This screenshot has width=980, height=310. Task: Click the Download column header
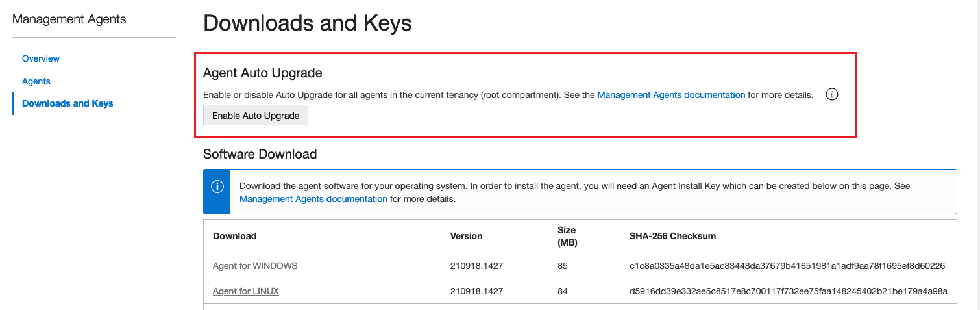tap(235, 236)
